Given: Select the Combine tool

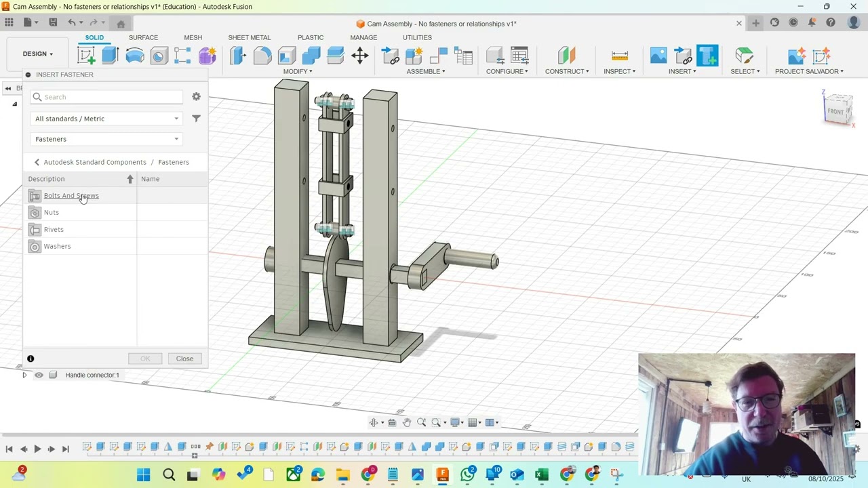Looking at the screenshot, I should (311, 56).
